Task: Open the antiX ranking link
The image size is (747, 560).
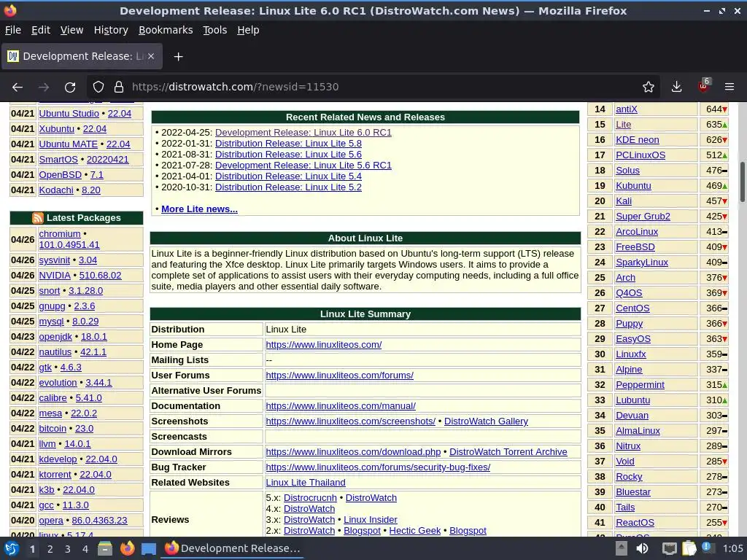Action: pos(627,109)
